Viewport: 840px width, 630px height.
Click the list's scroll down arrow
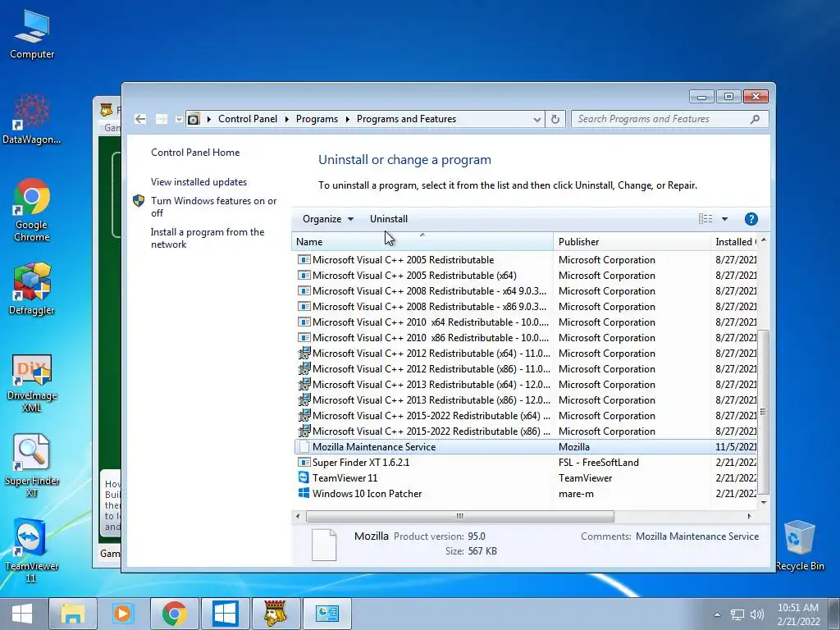pos(764,503)
